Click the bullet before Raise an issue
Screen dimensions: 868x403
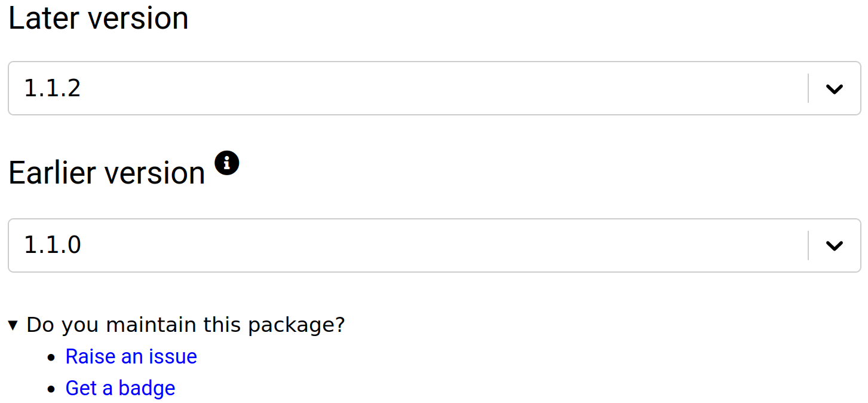point(52,358)
